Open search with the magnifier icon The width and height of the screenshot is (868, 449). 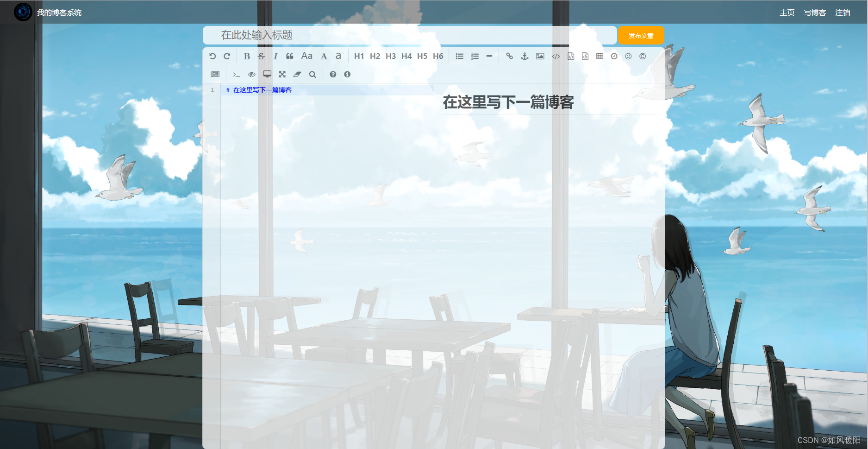pos(312,74)
